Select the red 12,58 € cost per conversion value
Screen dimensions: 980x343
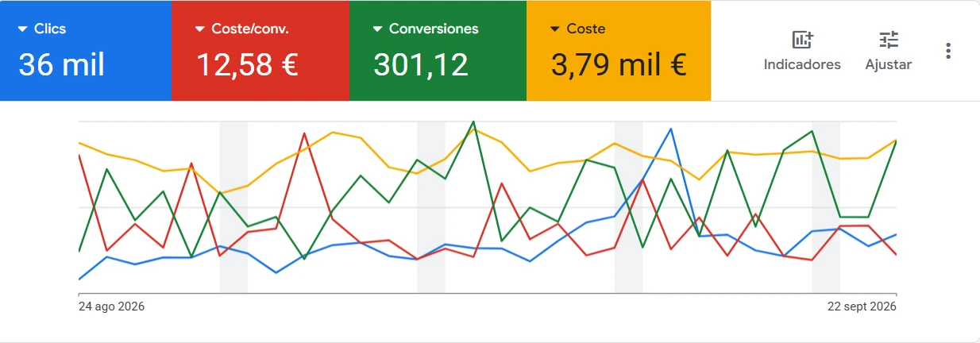pos(247,65)
